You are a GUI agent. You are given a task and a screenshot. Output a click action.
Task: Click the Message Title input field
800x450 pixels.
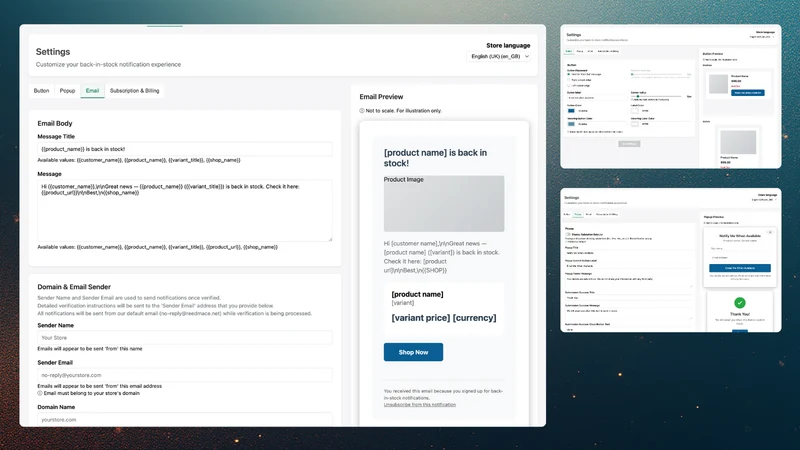185,149
